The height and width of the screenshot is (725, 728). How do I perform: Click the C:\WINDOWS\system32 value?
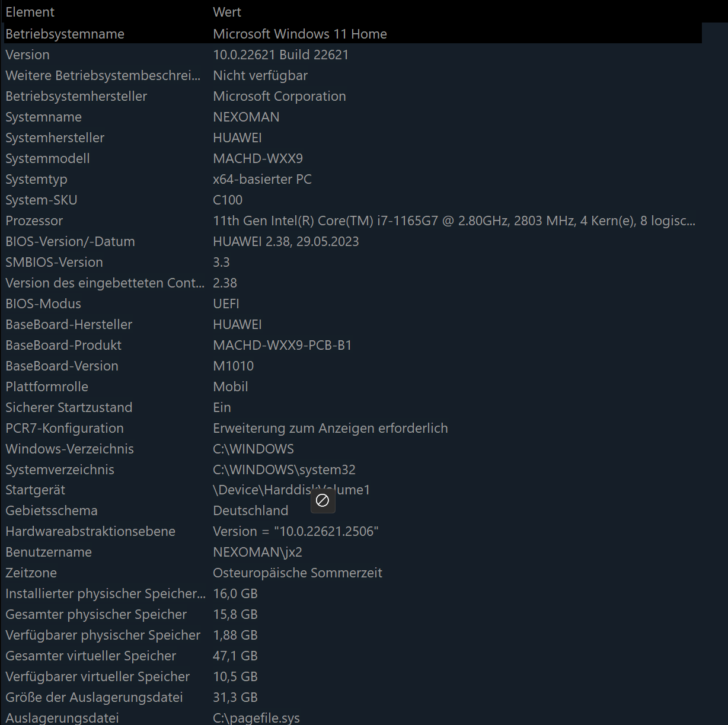click(x=284, y=470)
